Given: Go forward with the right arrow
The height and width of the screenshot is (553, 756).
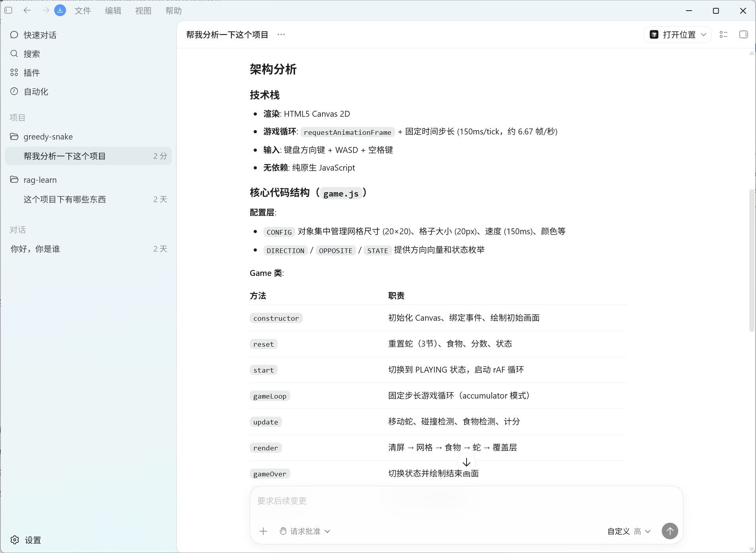Looking at the screenshot, I should (x=46, y=11).
